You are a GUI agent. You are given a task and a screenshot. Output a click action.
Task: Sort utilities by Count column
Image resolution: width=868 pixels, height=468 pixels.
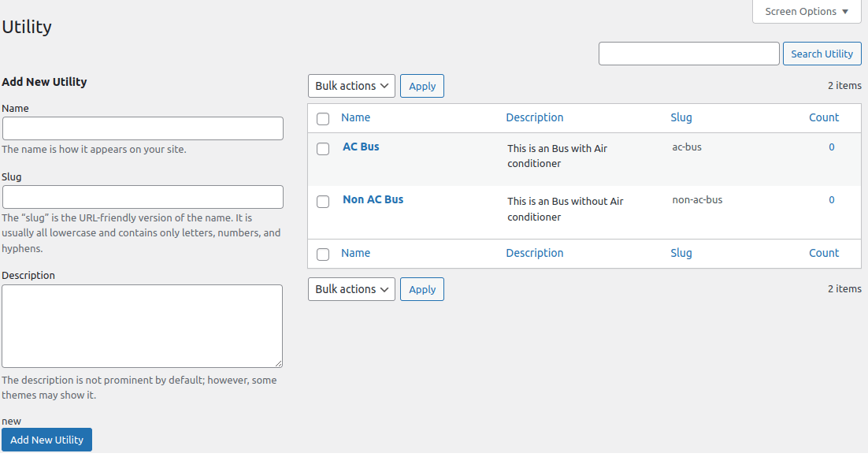click(824, 117)
